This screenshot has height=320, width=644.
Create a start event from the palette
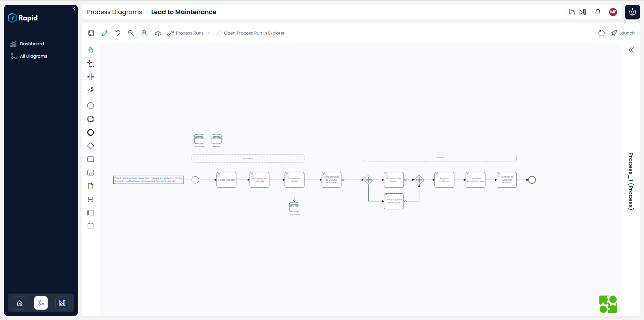91,106
